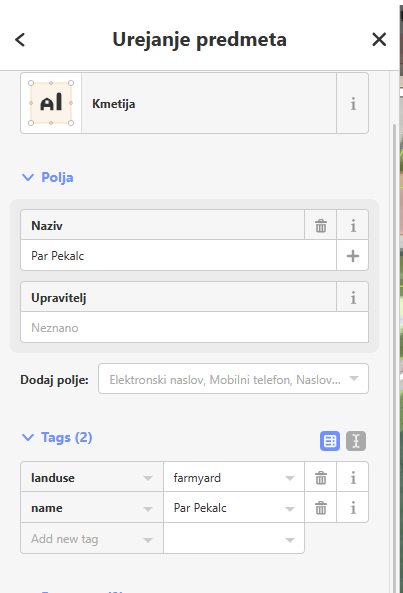Screen dimensions: 403x593
Task: Show info for the name tag
Action: pos(353,508)
